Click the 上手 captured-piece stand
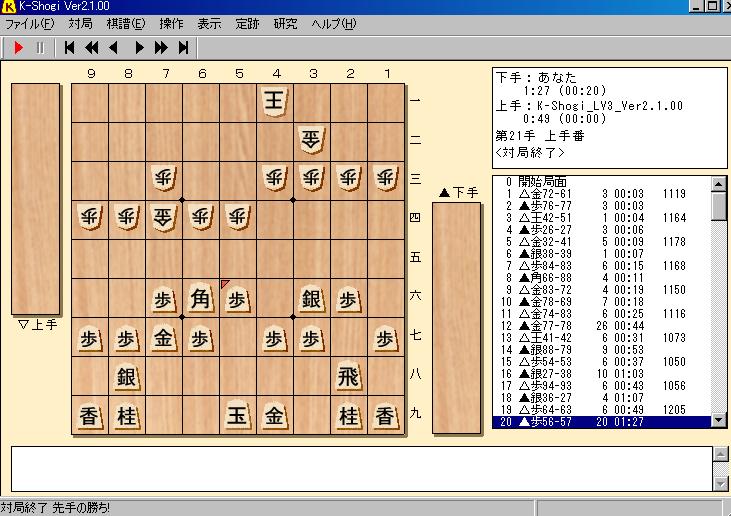This screenshot has width=731, height=516. (35, 199)
